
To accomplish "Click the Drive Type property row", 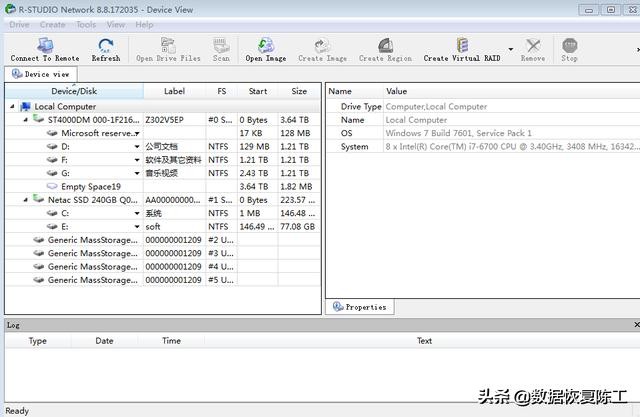I will [483, 106].
